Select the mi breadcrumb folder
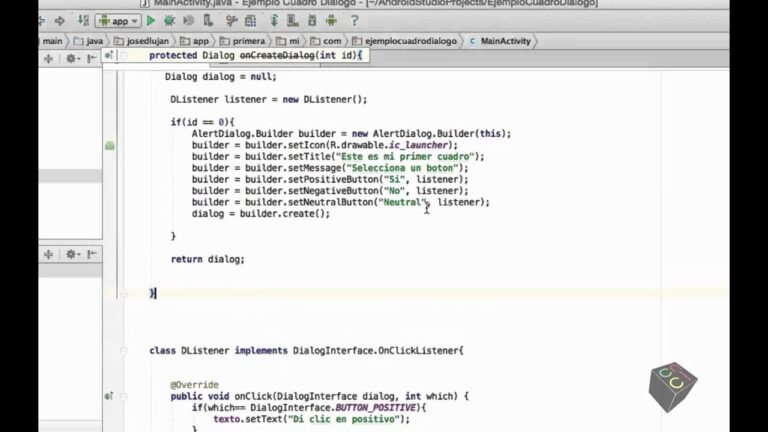The width and height of the screenshot is (768, 432). [x=288, y=41]
